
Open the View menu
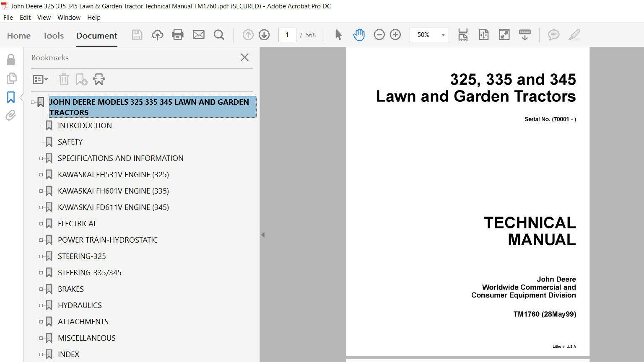[44, 18]
